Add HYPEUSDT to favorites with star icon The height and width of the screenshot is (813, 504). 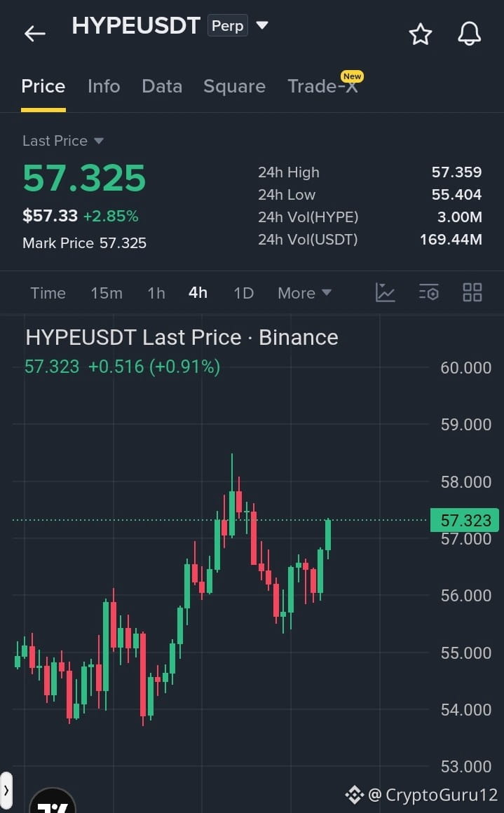tap(420, 34)
